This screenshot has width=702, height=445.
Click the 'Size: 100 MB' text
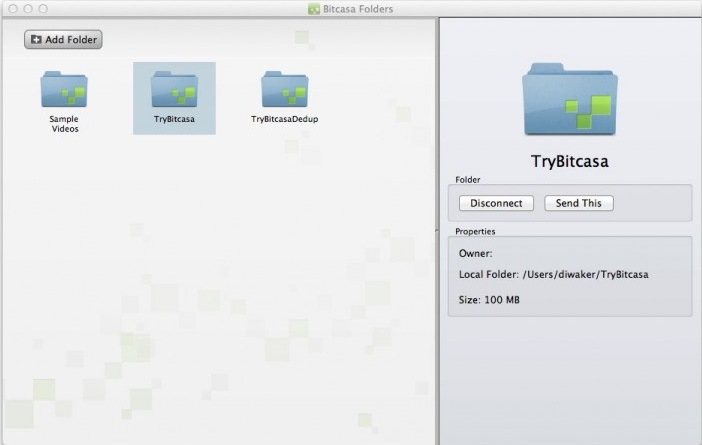coord(489,300)
